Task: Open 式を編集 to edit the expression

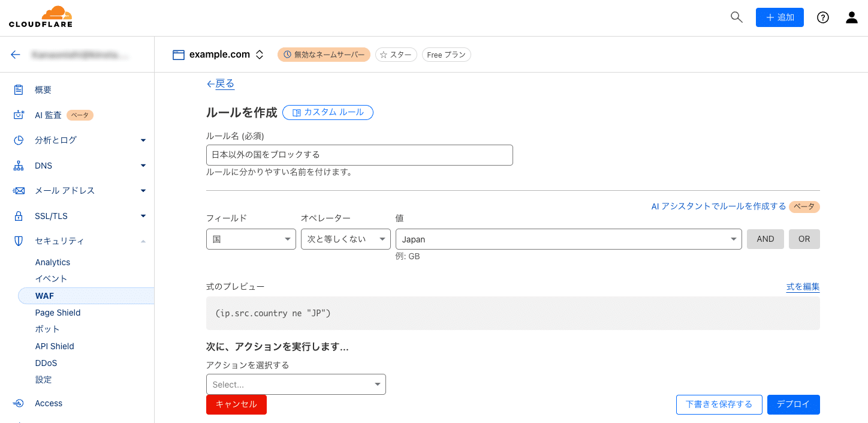Action: click(x=803, y=287)
